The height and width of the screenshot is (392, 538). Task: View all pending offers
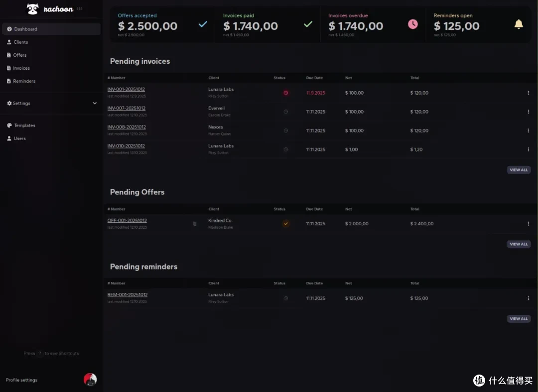(519, 244)
